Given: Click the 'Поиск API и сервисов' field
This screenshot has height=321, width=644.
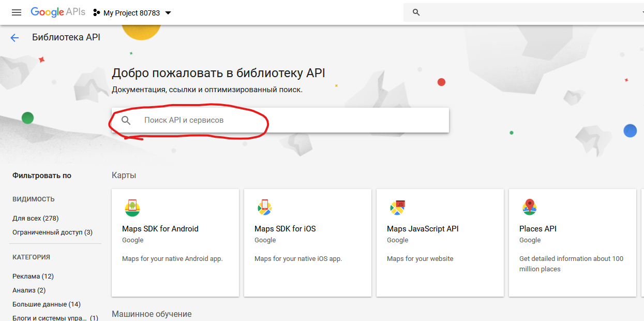Looking at the screenshot, I should 280,120.
